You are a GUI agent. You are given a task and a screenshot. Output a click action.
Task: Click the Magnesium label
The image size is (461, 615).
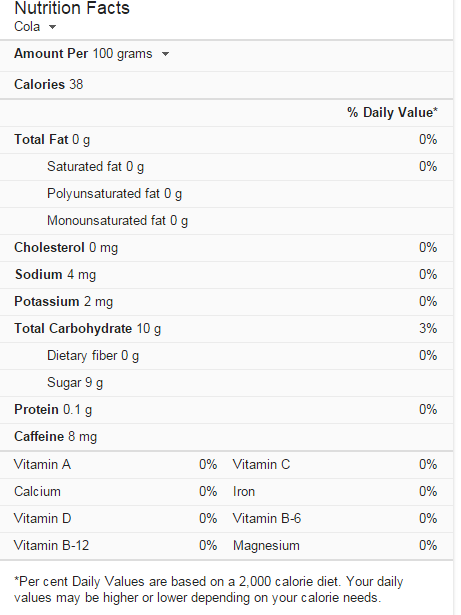pos(266,546)
